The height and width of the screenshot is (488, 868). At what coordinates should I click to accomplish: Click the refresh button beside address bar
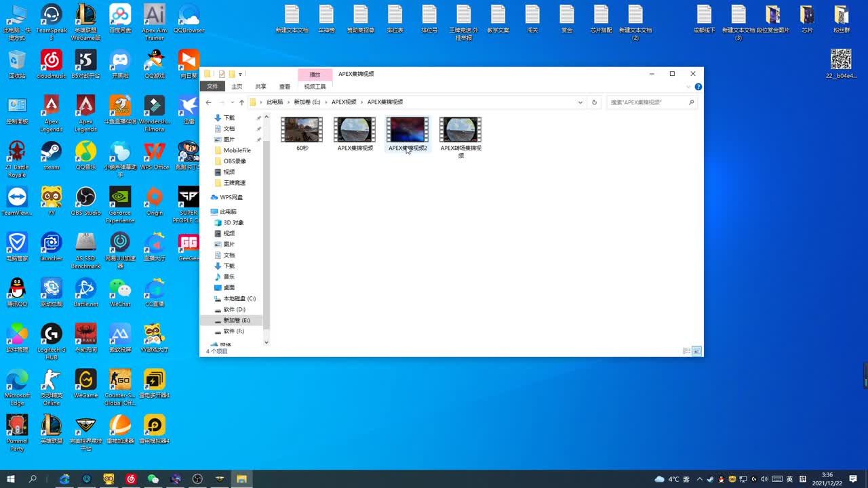pos(594,102)
